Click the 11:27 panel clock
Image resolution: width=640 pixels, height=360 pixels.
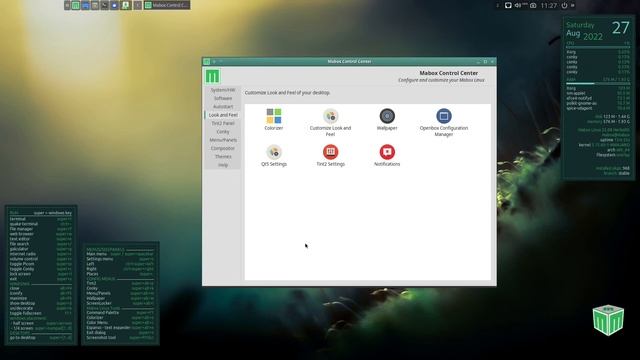coord(548,5)
